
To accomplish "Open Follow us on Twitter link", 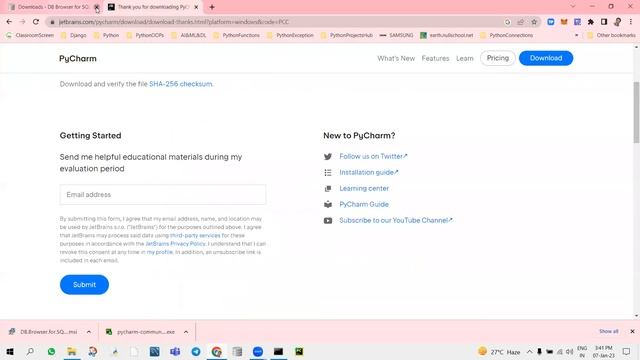I will [x=373, y=156].
